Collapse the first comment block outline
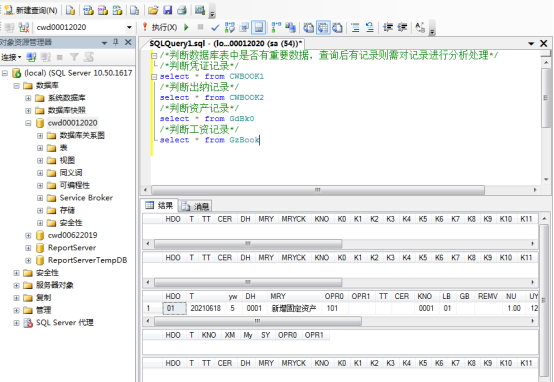Screen dimensions: 554x382 pyautogui.click(x=154, y=55)
